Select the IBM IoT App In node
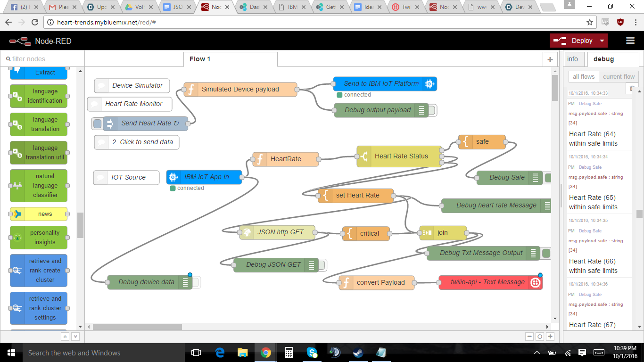 click(204, 177)
